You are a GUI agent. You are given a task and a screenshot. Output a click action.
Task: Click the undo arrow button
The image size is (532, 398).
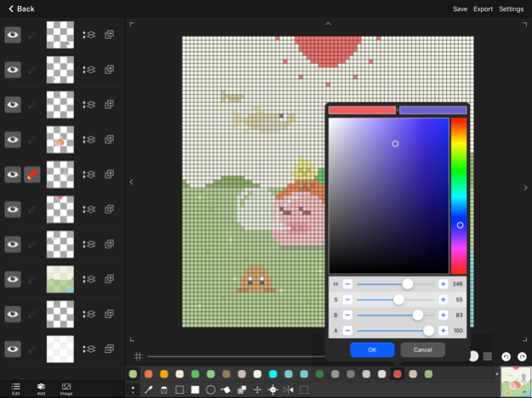[x=506, y=357]
